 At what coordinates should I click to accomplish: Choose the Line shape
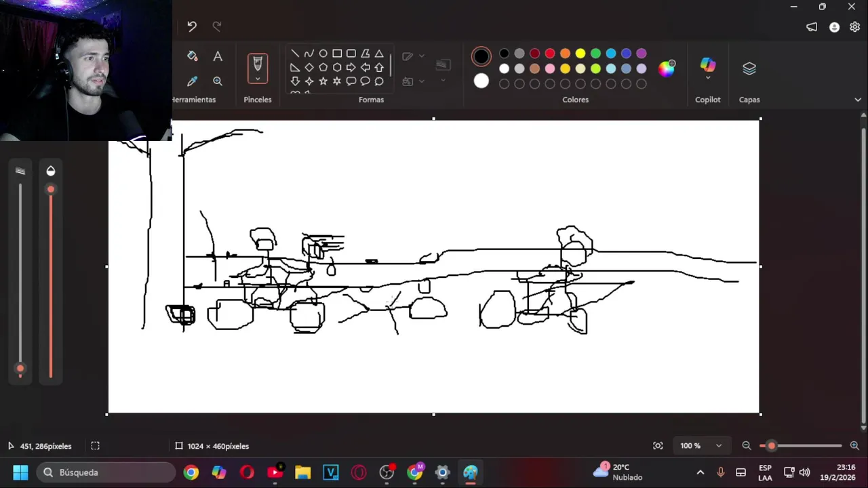[295, 54]
